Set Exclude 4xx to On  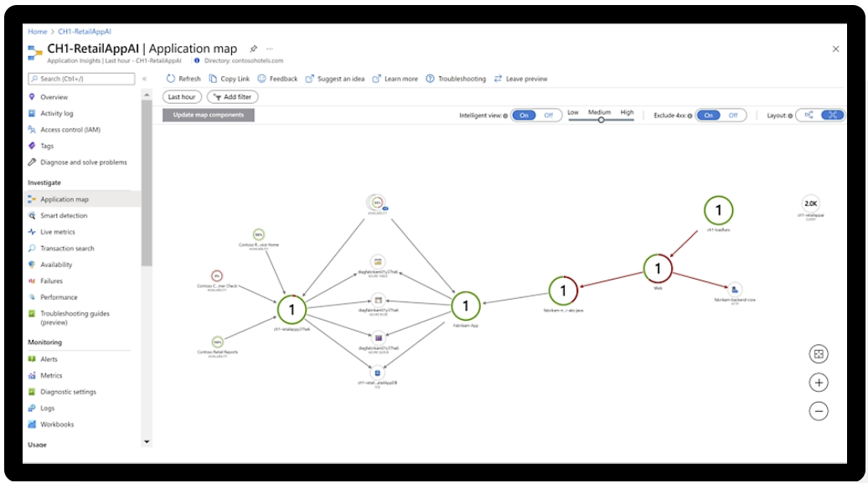pos(708,115)
